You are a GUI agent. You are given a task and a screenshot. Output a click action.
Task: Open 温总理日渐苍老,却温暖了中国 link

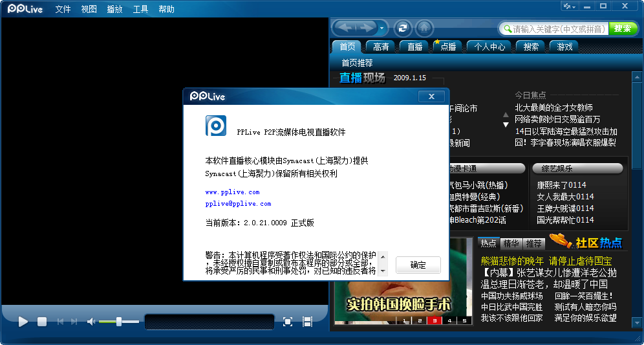coord(544,284)
